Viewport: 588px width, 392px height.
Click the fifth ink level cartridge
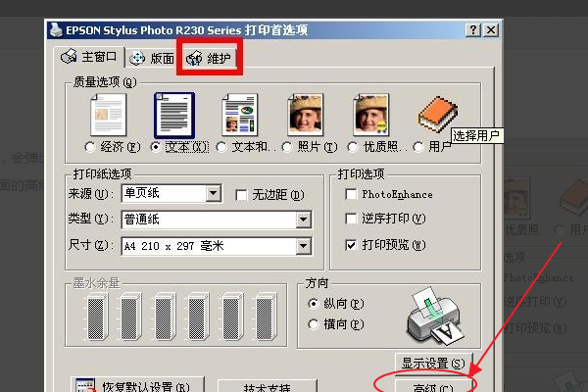(x=232, y=317)
